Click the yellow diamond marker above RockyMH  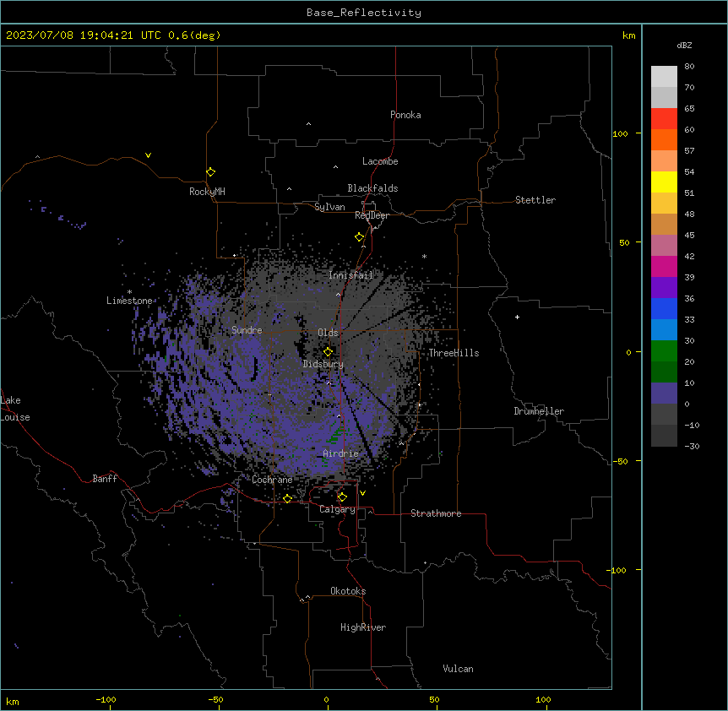[x=211, y=172]
